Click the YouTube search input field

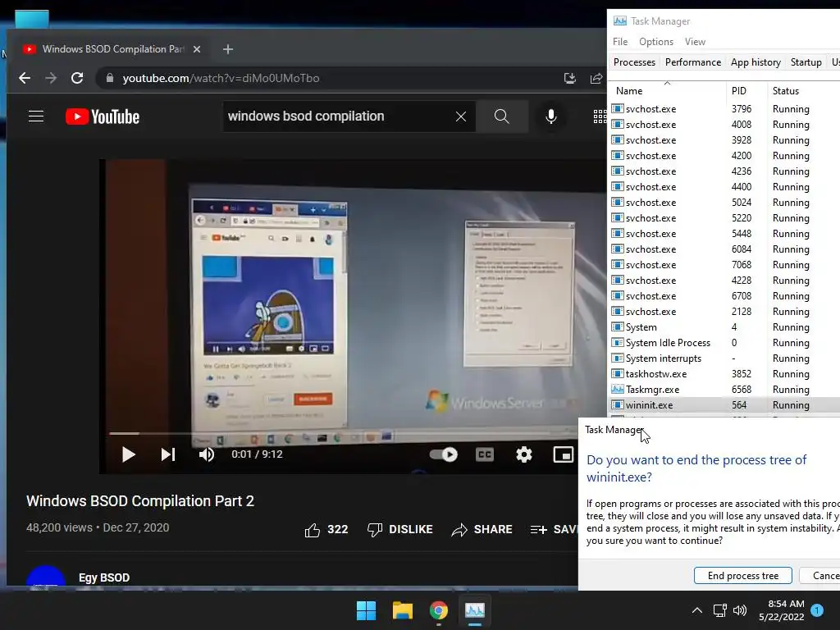coord(337,116)
